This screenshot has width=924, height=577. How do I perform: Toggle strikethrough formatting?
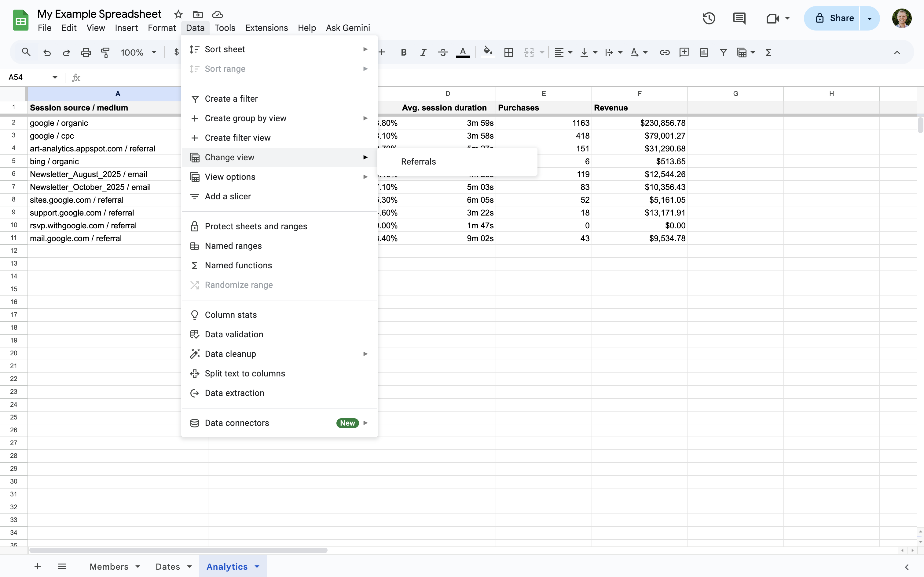(443, 52)
